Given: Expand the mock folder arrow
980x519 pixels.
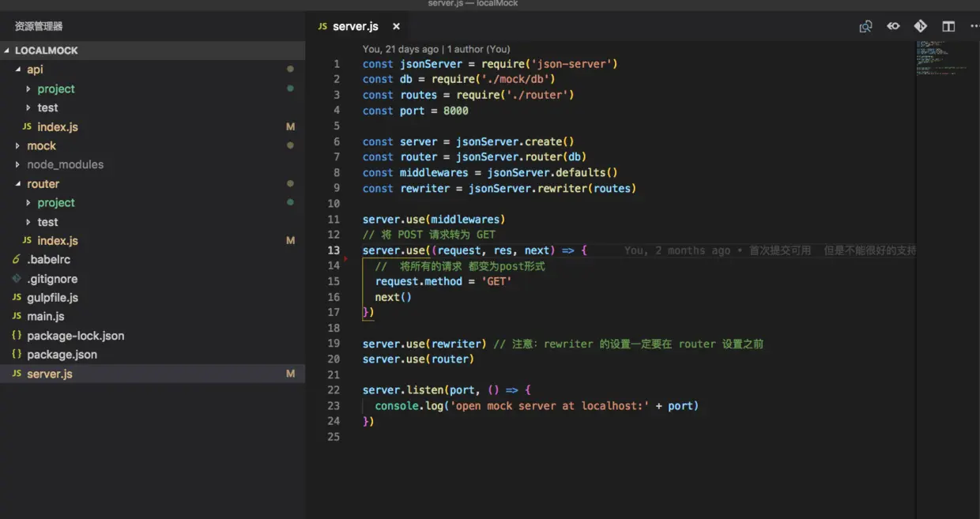Looking at the screenshot, I should pyautogui.click(x=18, y=145).
